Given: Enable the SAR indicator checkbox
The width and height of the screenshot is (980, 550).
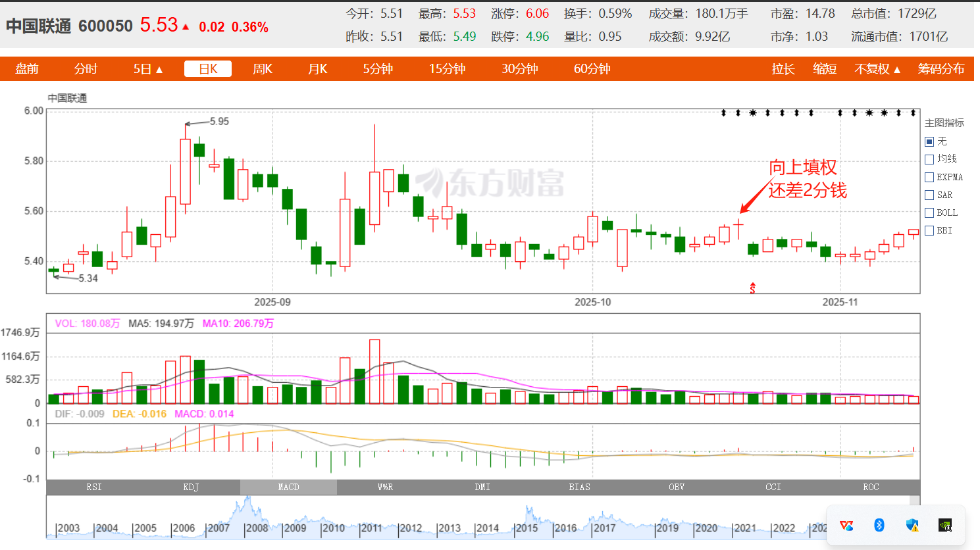Looking at the screenshot, I should click(929, 195).
